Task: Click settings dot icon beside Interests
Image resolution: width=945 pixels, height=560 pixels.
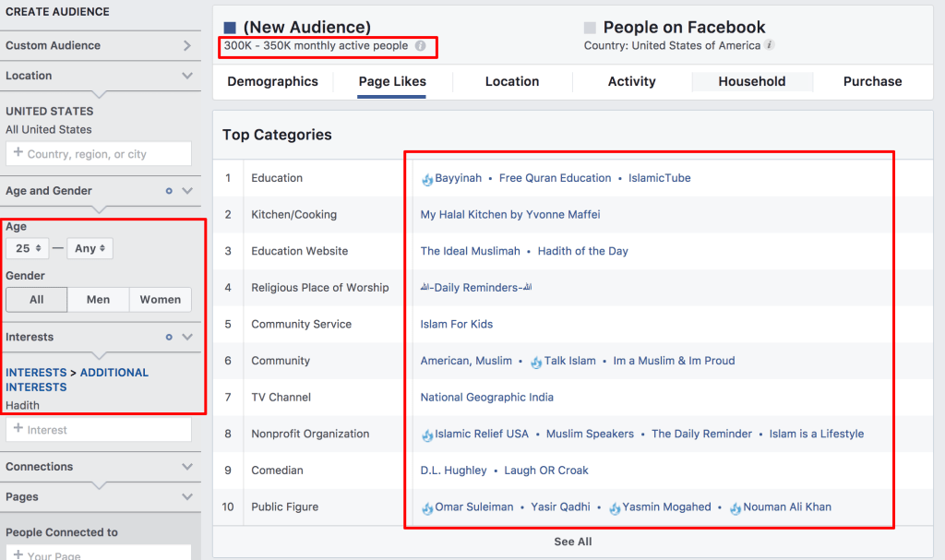Action: pos(169,338)
